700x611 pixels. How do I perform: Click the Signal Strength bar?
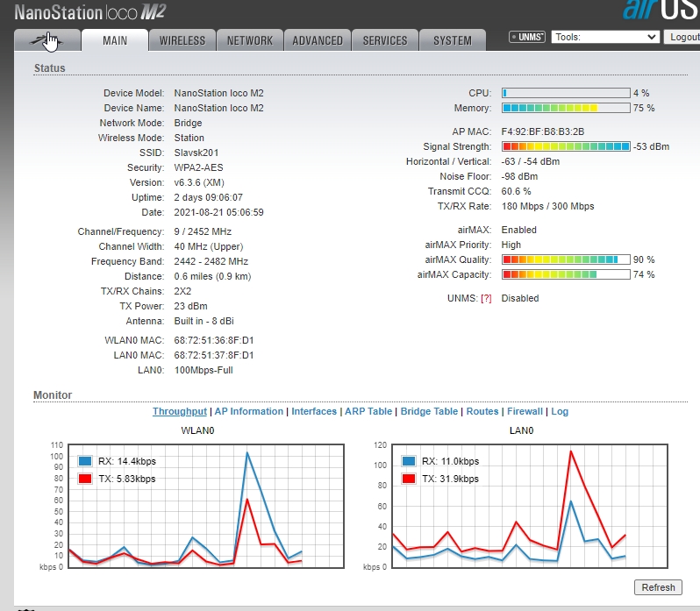click(566, 146)
